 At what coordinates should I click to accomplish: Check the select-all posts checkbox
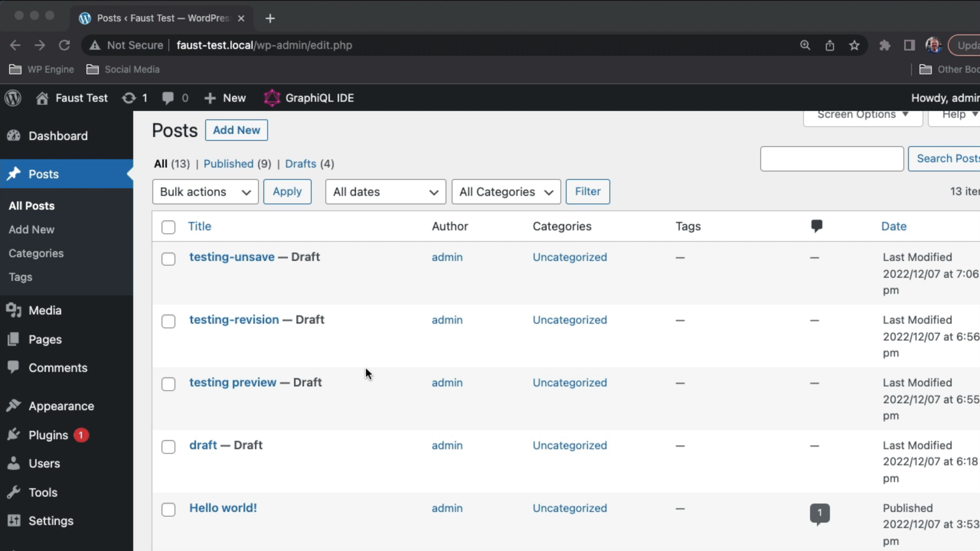coord(168,227)
